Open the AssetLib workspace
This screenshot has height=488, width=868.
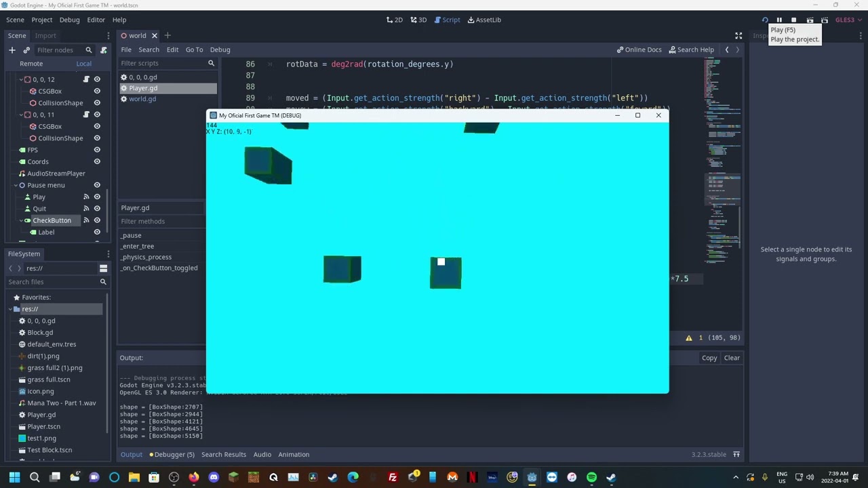click(x=484, y=20)
